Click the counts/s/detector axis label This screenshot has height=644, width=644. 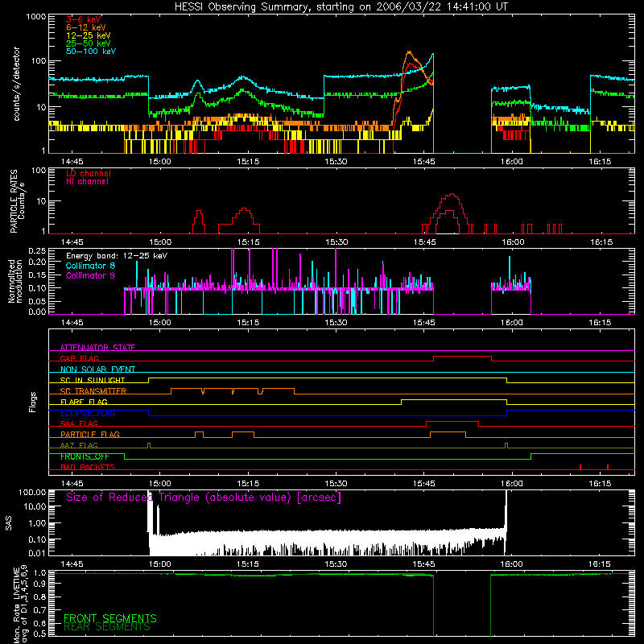(x=16, y=84)
